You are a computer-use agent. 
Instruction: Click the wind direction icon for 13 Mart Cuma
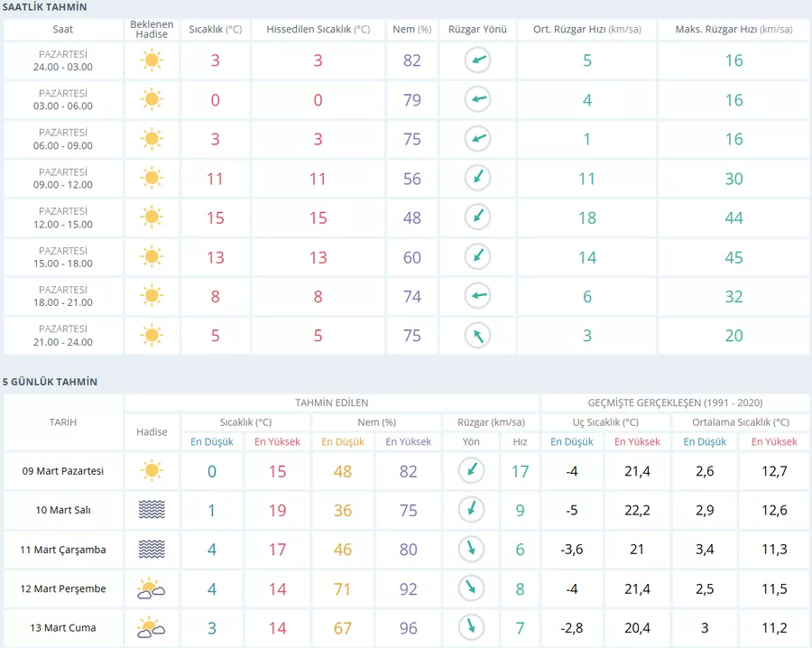[x=471, y=627]
